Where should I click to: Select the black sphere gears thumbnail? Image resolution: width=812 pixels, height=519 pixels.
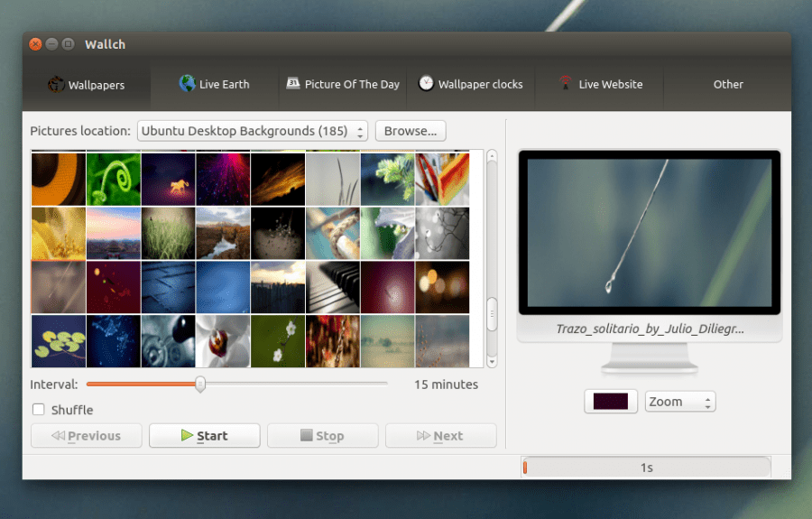tap(169, 341)
